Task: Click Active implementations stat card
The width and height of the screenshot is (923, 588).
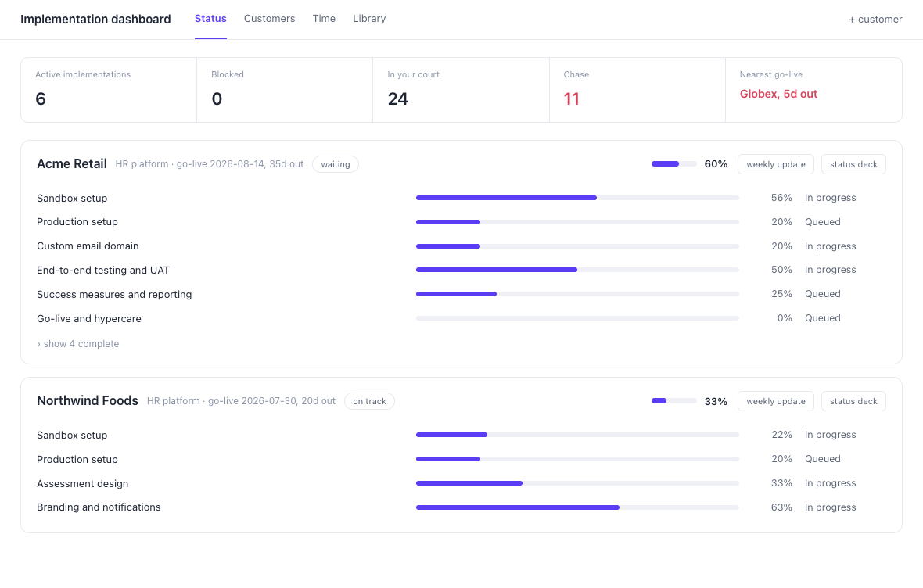Action: click(108, 90)
